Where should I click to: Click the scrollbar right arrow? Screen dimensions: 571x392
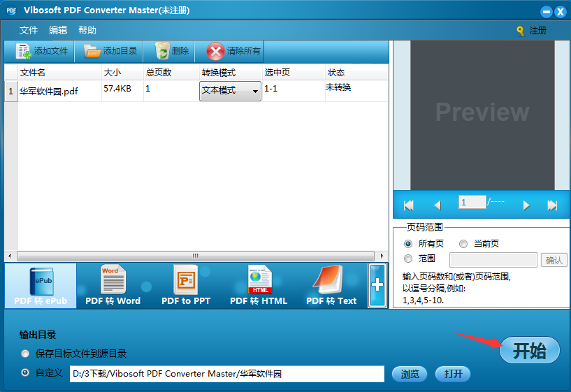382,256
